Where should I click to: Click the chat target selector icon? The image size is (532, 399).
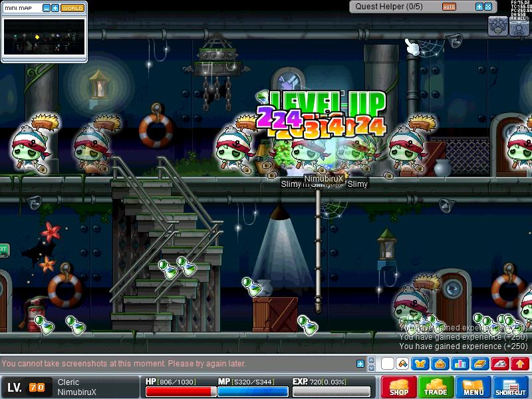click(402, 364)
